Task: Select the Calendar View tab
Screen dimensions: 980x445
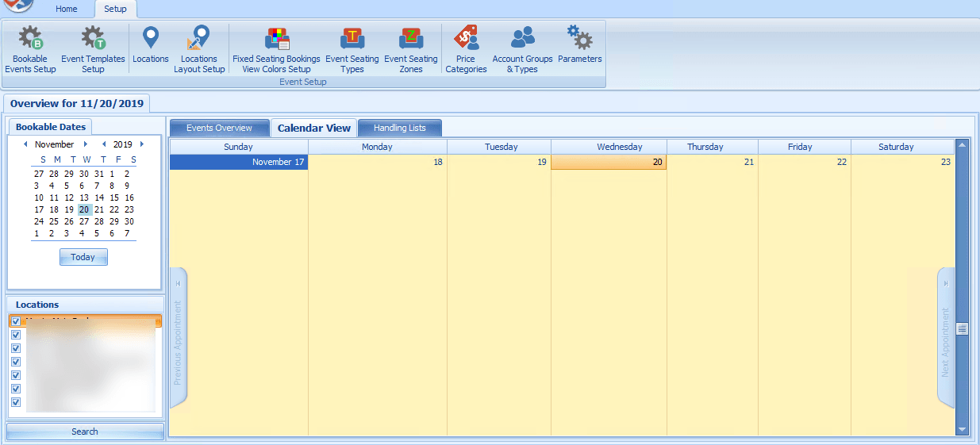Action: click(x=314, y=128)
